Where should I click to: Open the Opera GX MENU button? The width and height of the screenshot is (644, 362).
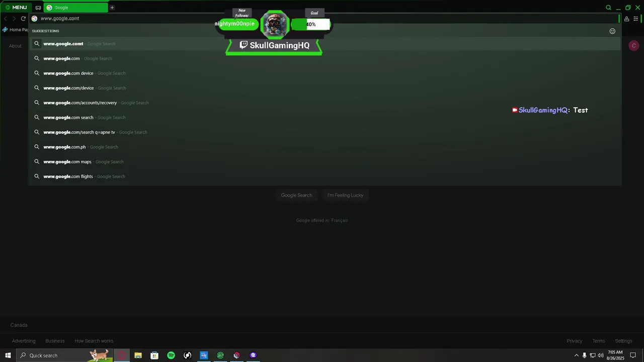coord(16,8)
